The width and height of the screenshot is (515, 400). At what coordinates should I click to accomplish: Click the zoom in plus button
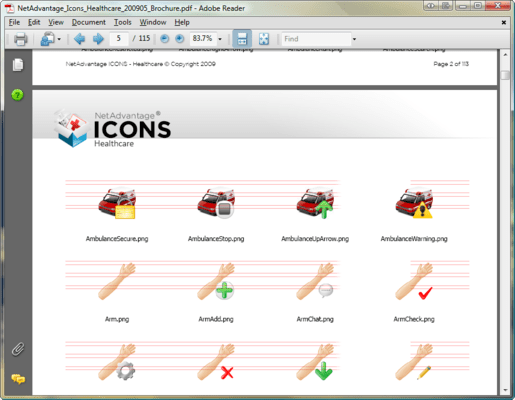(x=179, y=39)
